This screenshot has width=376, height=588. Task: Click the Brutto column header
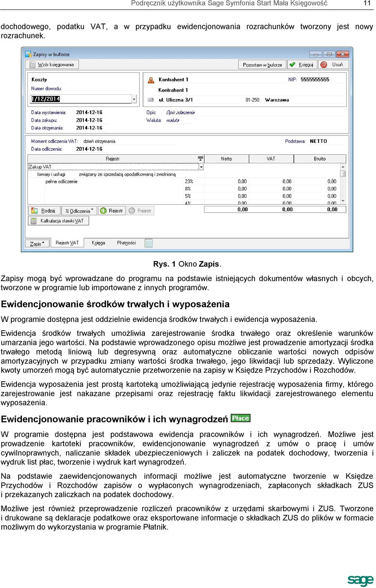point(320,159)
